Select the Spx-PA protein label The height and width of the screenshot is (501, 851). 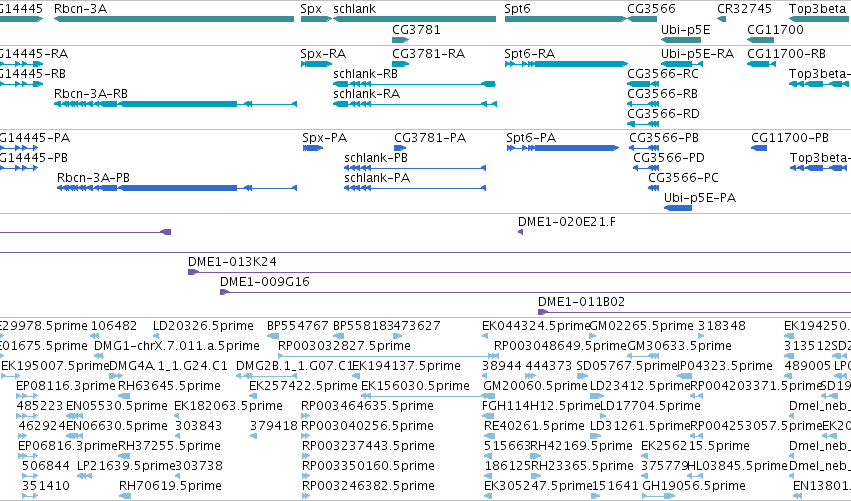pyautogui.click(x=325, y=138)
